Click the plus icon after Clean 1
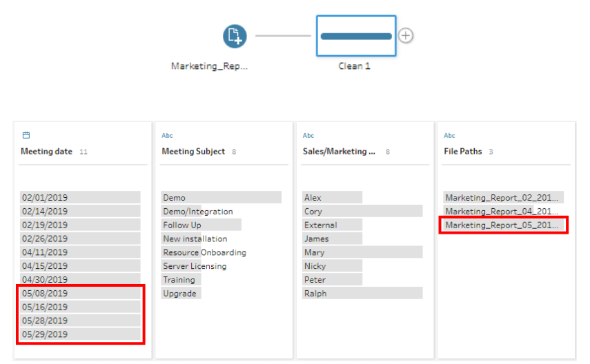This screenshot has height=364, width=590. tap(406, 36)
